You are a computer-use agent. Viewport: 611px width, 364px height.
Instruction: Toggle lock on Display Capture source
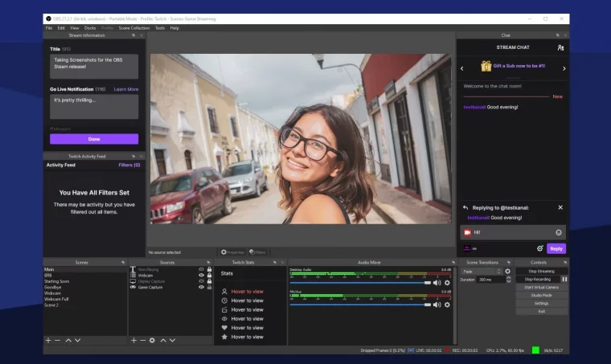(209, 281)
